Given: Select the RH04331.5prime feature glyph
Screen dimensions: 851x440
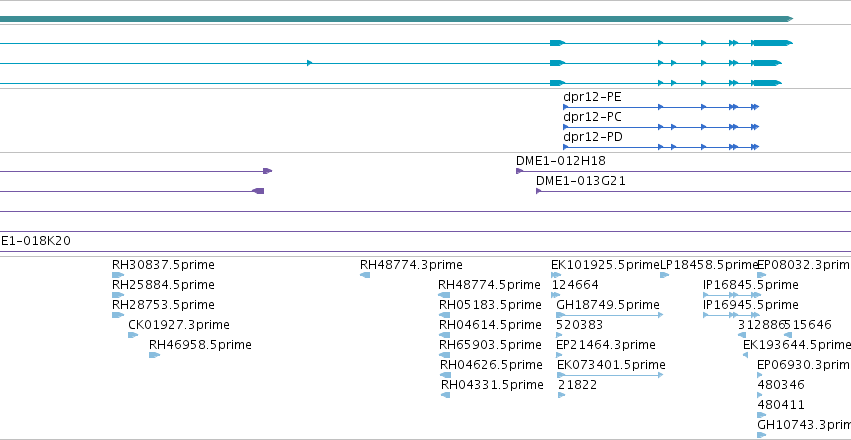Looking at the screenshot, I should point(446,395).
